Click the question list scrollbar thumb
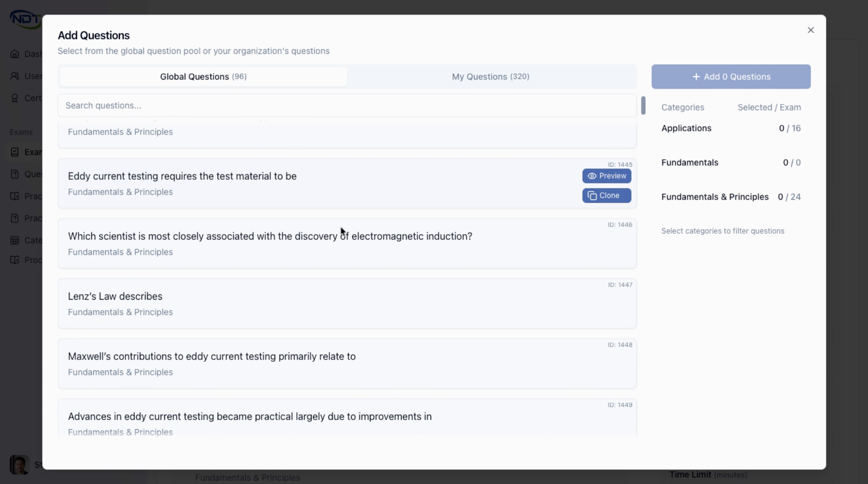Image resolution: width=868 pixels, height=484 pixels. click(643, 105)
